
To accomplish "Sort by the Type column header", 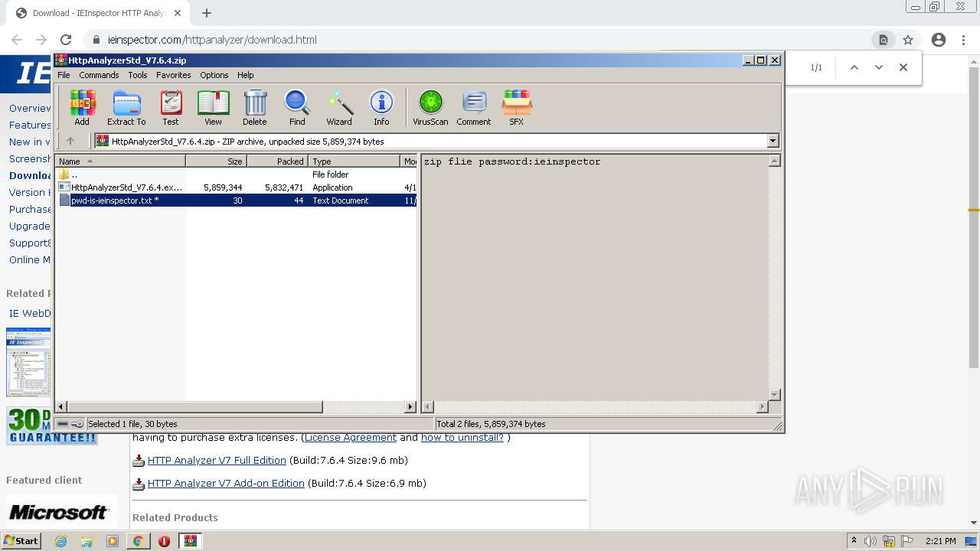I will [354, 161].
